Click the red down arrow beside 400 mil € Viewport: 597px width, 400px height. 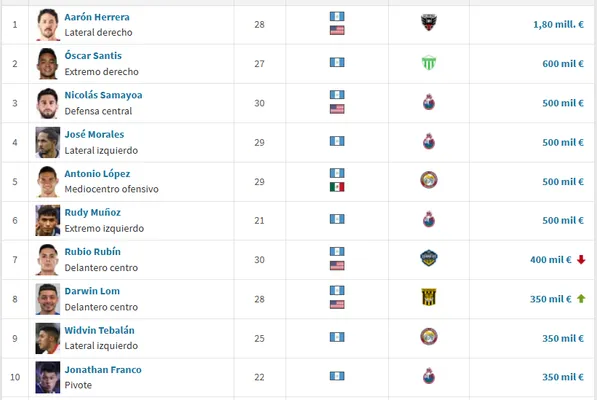581,260
